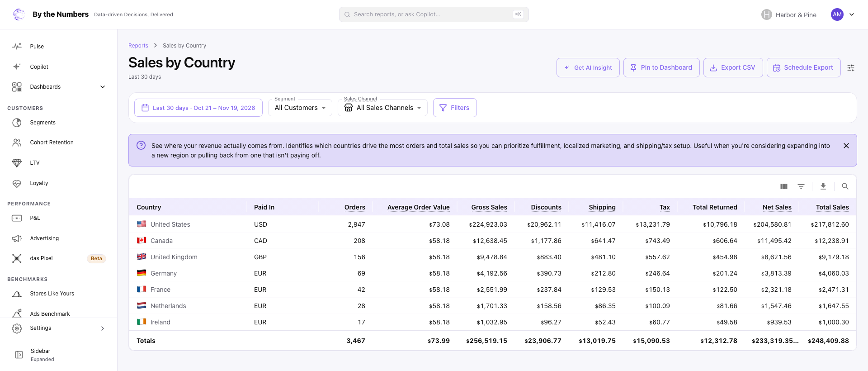Open the account menu chevron
Viewport: 868px width, 371px height.
point(852,14)
